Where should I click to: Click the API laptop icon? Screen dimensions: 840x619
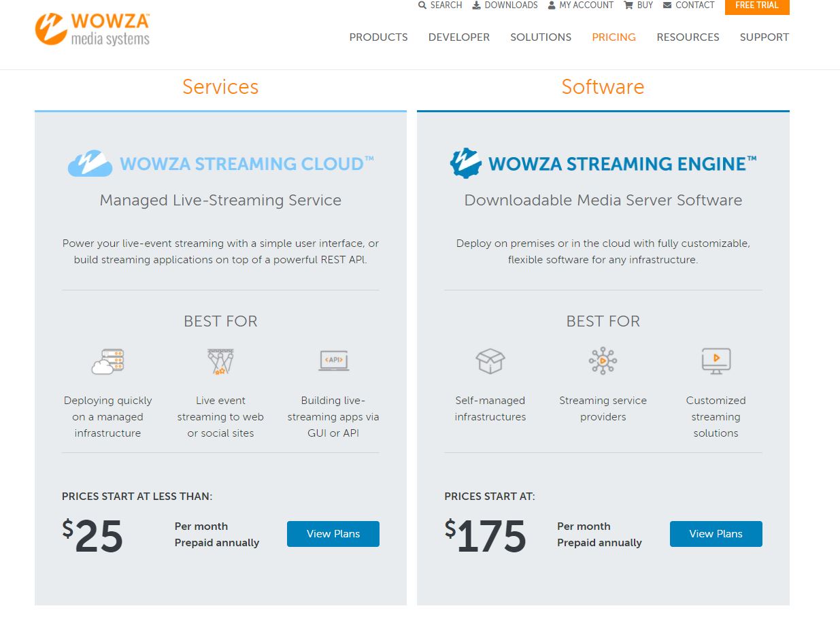(333, 361)
